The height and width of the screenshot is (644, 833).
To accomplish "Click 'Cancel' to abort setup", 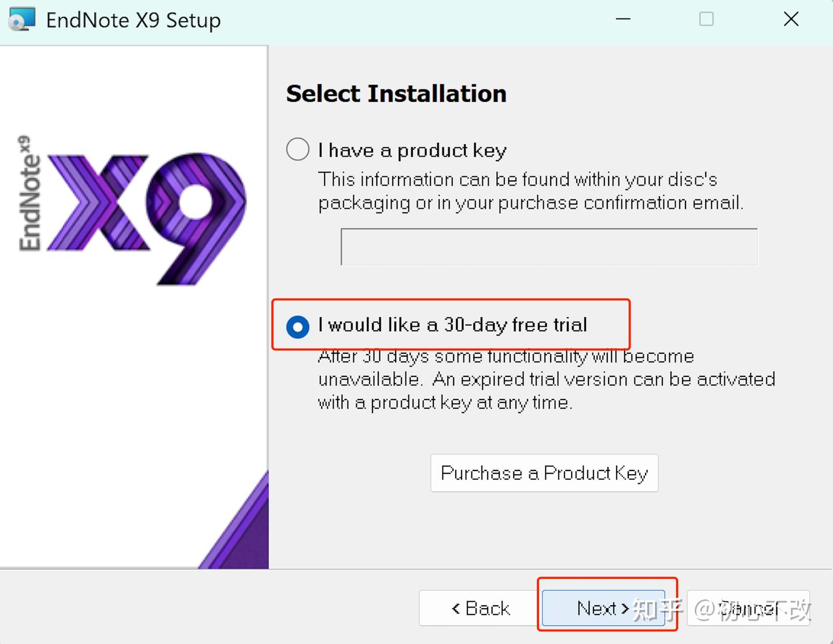I will [748, 608].
